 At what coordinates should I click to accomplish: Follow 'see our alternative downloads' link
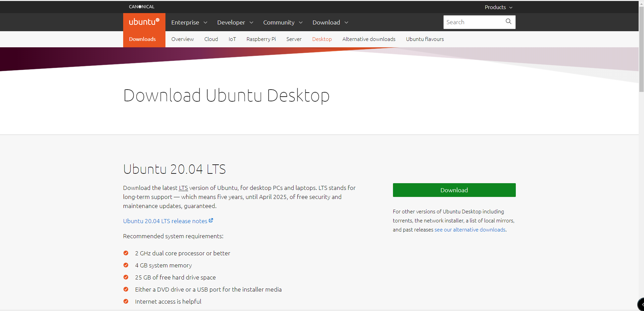(470, 229)
